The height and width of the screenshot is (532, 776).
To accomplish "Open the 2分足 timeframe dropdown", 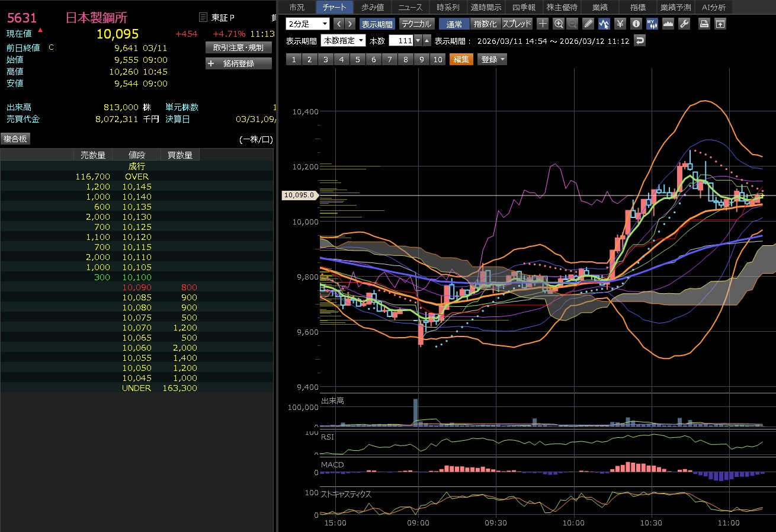I will (307, 24).
